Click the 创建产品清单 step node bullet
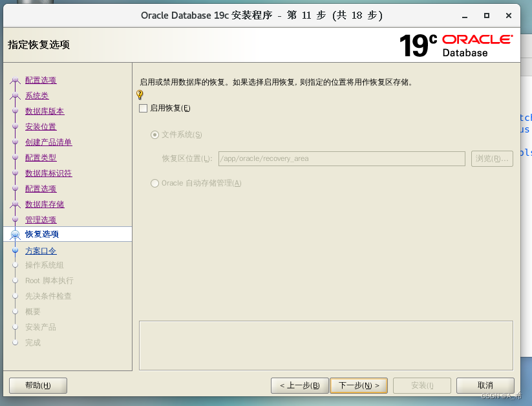The width and height of the screenshot is (532, 406). 15,142
